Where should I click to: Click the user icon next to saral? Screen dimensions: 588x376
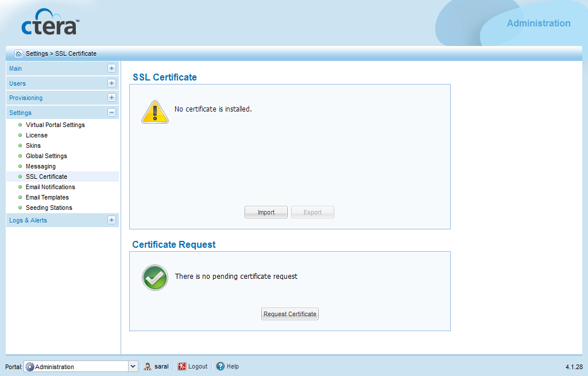pyautogui.click(x=148, y=366)
